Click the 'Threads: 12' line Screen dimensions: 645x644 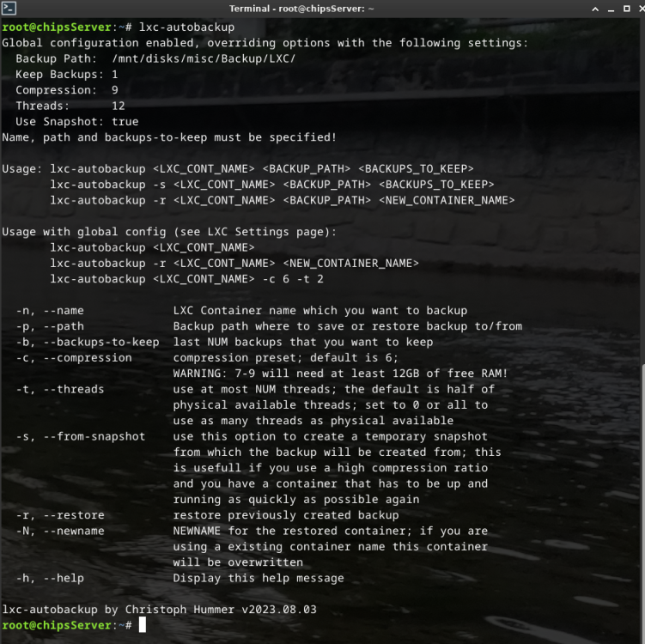coord(70,106)
